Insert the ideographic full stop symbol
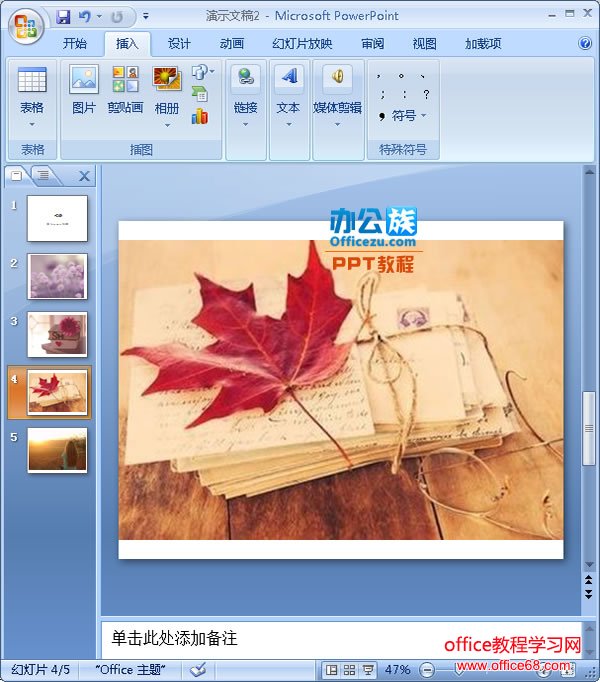 tap(401, 76)
